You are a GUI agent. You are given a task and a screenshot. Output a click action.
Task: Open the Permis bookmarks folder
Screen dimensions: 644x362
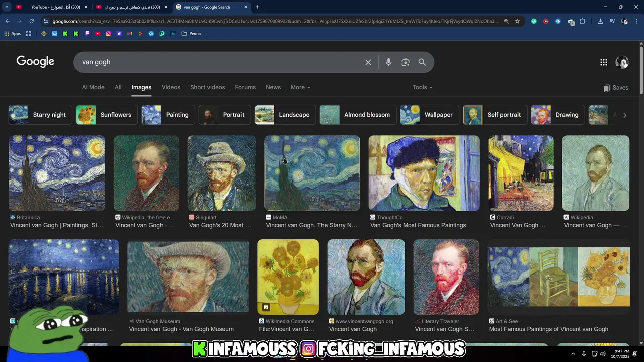(x=191, y=34)
